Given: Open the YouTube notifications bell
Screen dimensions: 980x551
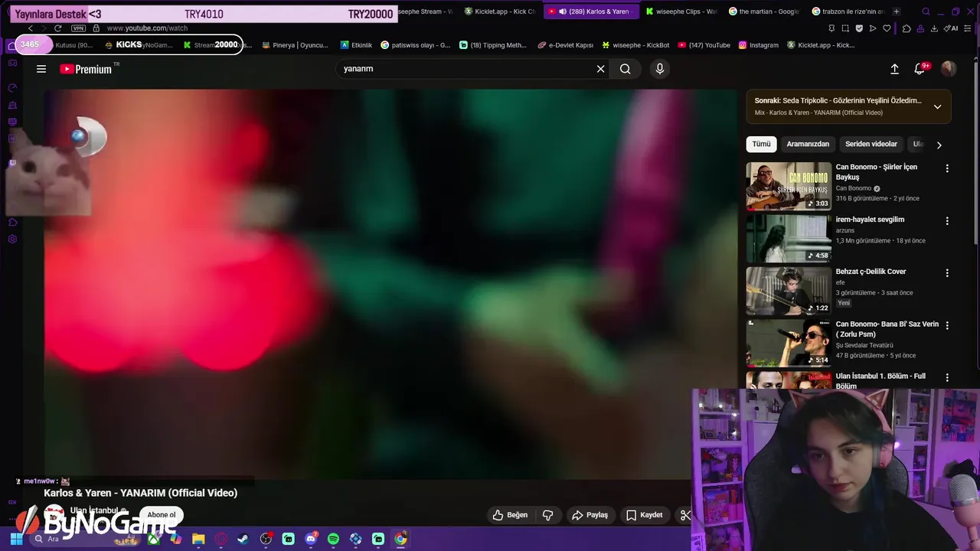Looking at the screenshot, I should pyautogui.click(x=920, y=69).
